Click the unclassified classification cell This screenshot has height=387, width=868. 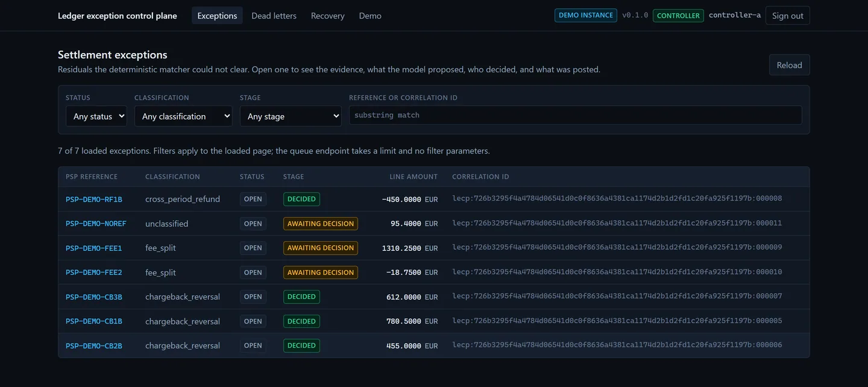167,224
